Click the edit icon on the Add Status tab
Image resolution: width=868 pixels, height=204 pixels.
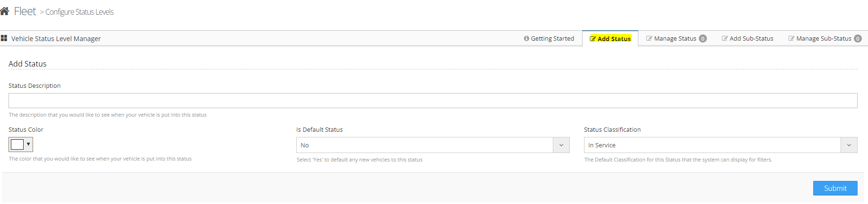click(593, 39)
